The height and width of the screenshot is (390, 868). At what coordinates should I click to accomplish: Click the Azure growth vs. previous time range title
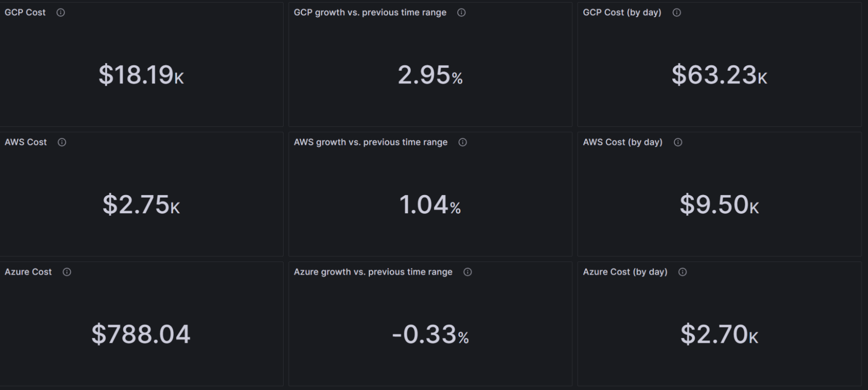click(373, 272)
